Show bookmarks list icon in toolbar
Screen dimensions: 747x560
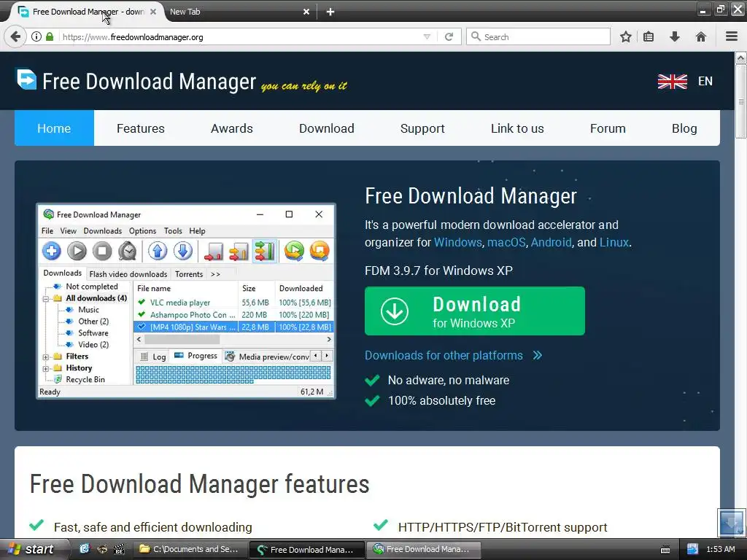pos(649,36)
